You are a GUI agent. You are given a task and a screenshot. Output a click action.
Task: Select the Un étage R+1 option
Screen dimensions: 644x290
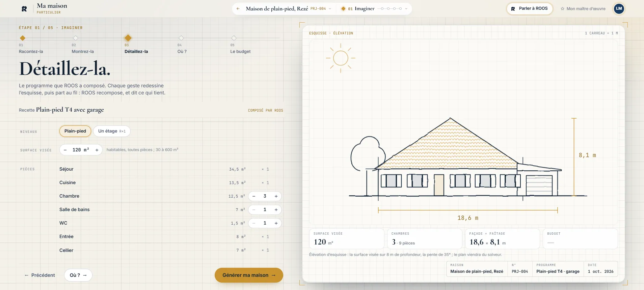point(112,131)
